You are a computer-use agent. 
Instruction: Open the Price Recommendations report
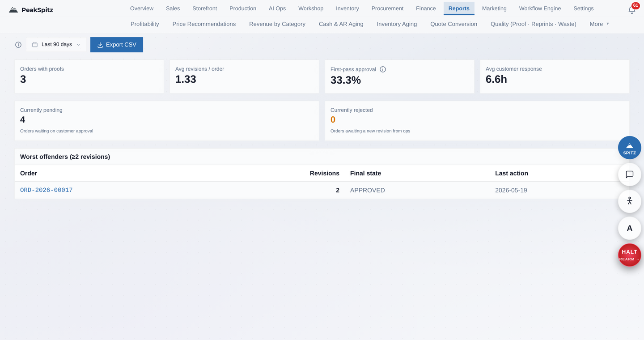click(204, 24)
